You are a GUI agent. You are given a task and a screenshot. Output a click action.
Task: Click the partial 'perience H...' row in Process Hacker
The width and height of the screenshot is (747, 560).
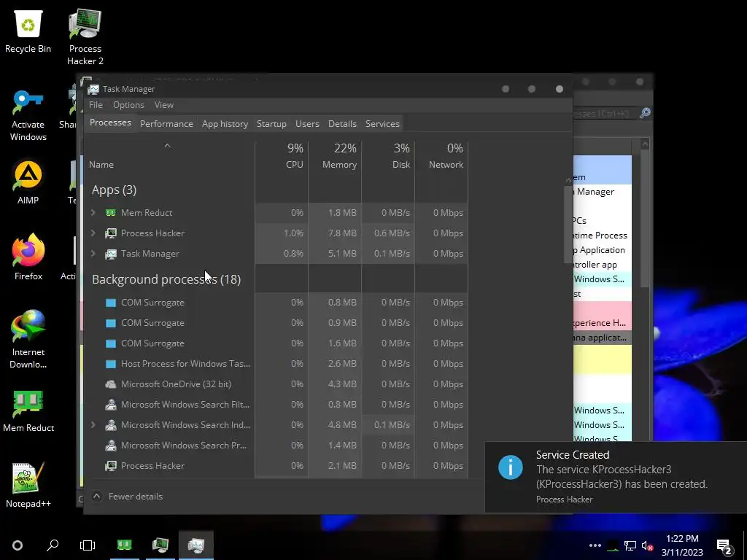click(602, 323)
